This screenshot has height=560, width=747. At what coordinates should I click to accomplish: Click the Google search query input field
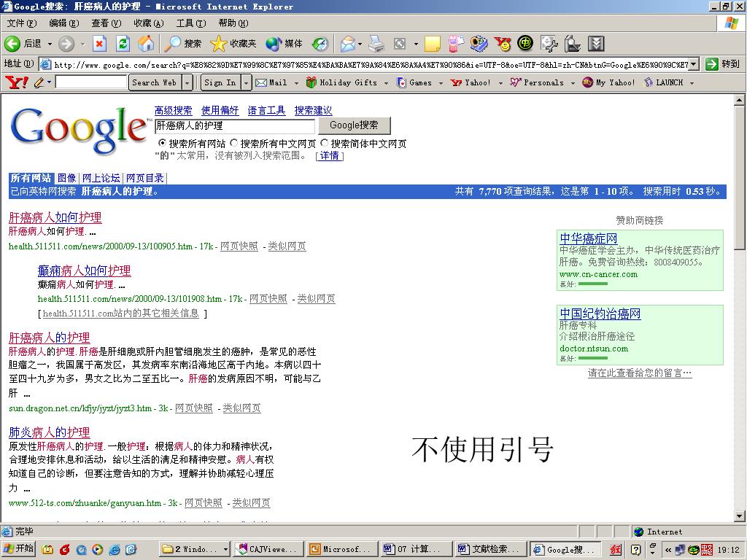tap(235, 125)
